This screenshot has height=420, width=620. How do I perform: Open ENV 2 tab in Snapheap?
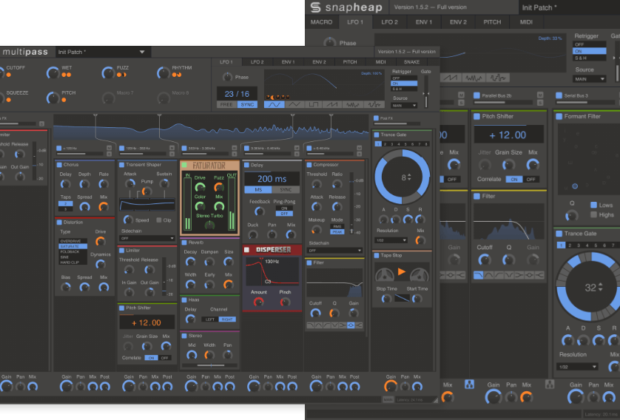pos(458,22)
